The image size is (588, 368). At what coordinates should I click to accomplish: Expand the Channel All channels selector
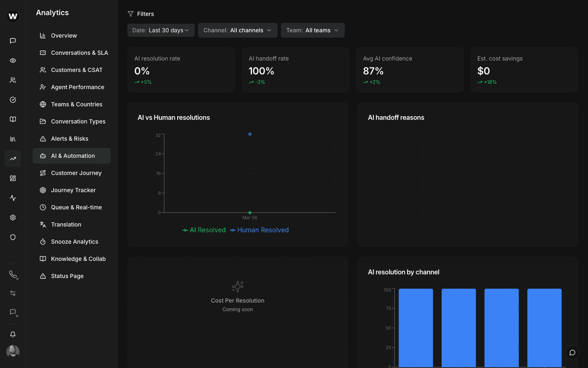point(238,30)
